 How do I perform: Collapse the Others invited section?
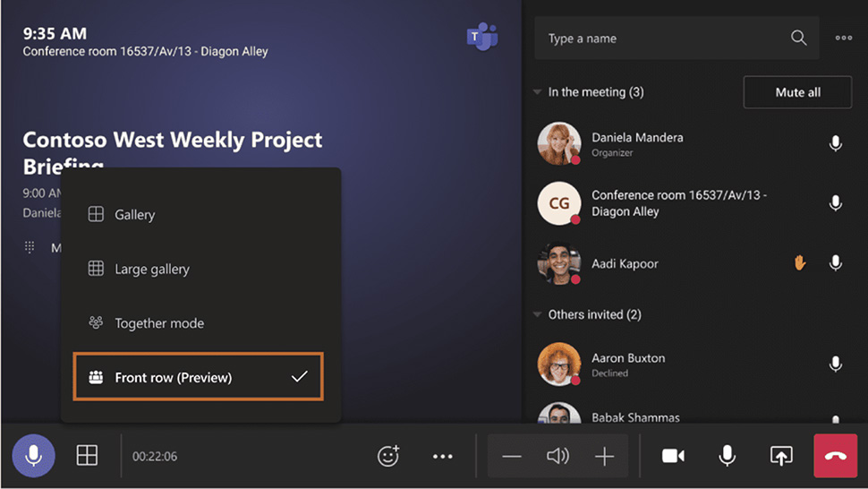[x=537, y=314]
